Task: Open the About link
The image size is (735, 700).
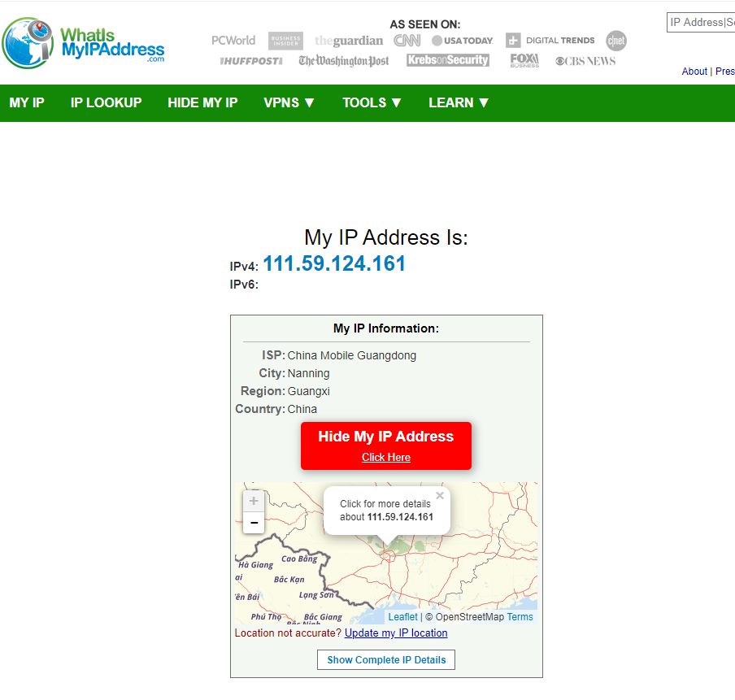Action: point(694,72)
